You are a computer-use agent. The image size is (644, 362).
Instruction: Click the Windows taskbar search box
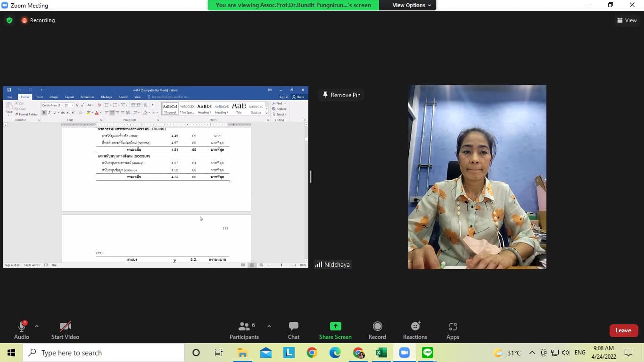click(104, 353)
